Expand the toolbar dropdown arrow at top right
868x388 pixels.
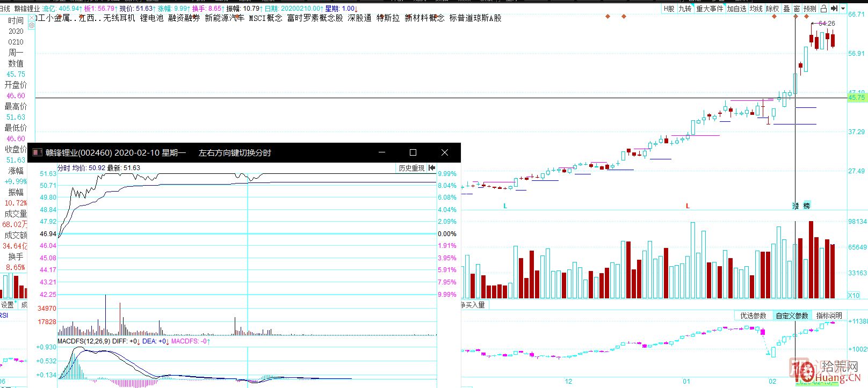(843, 9)
